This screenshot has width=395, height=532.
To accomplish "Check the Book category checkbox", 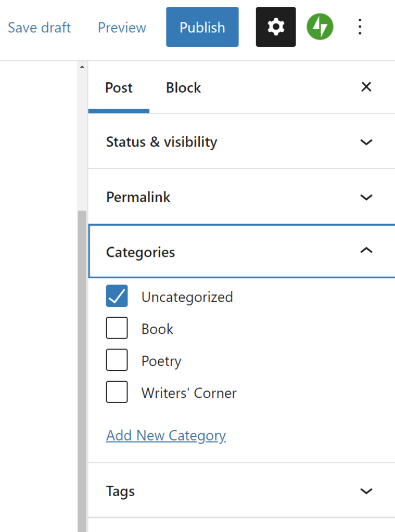I will [117, 329].
